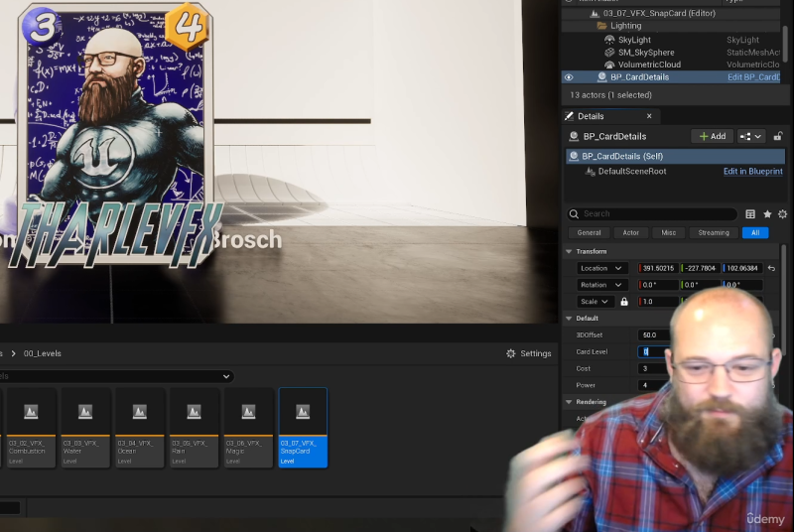Viewport: 794px width, 532px height.
Task: Open the Blueprint/Add Script dropdown
Action: tap(750, 136)
